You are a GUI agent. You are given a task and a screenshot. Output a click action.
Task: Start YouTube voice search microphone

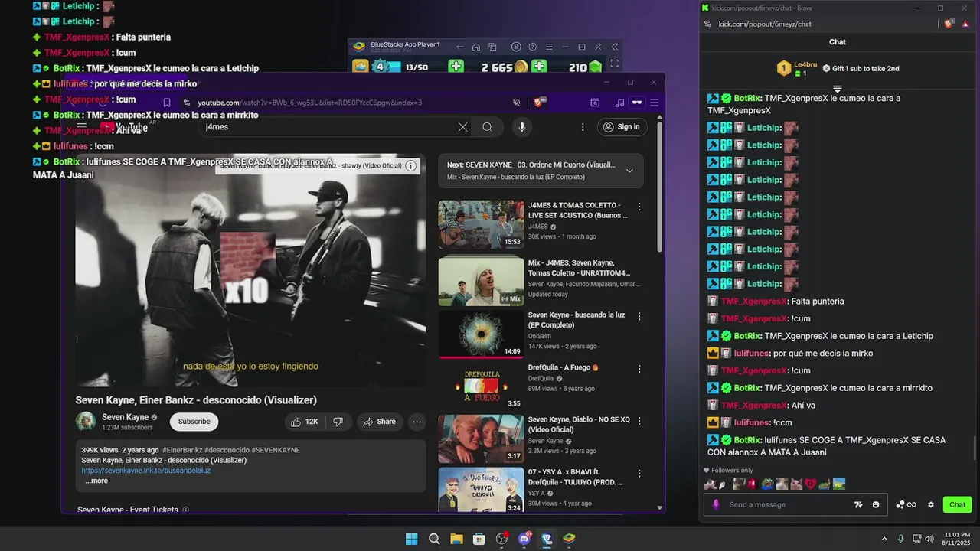click(x=522, y=127)
